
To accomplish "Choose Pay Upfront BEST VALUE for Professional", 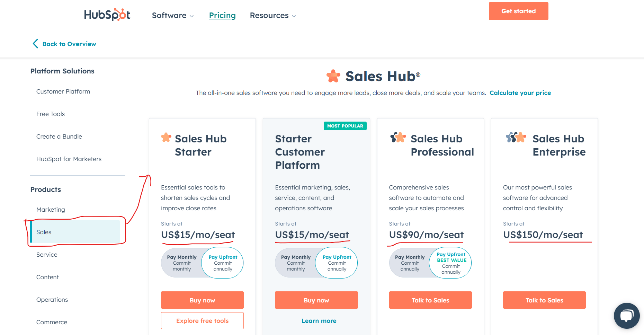I will click(x=451, y=263).
